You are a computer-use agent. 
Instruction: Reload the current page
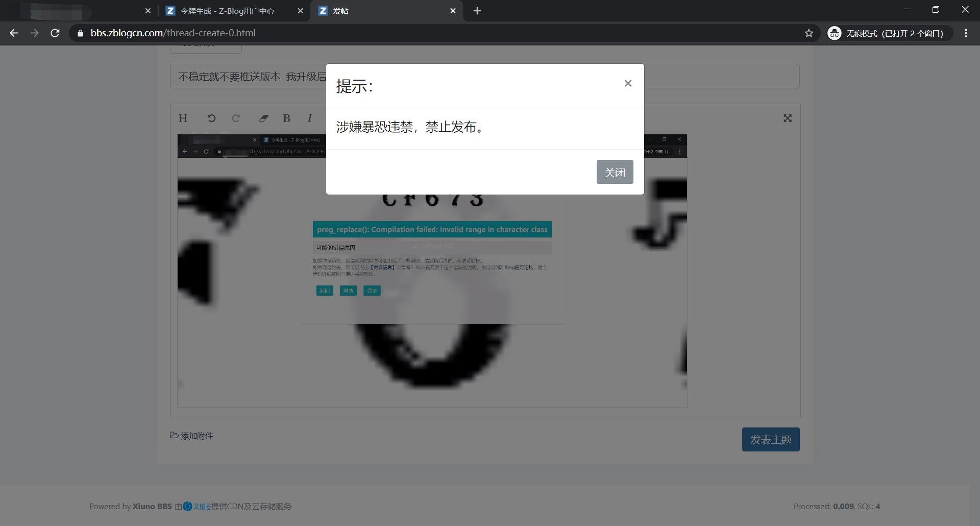coord(55,33)
